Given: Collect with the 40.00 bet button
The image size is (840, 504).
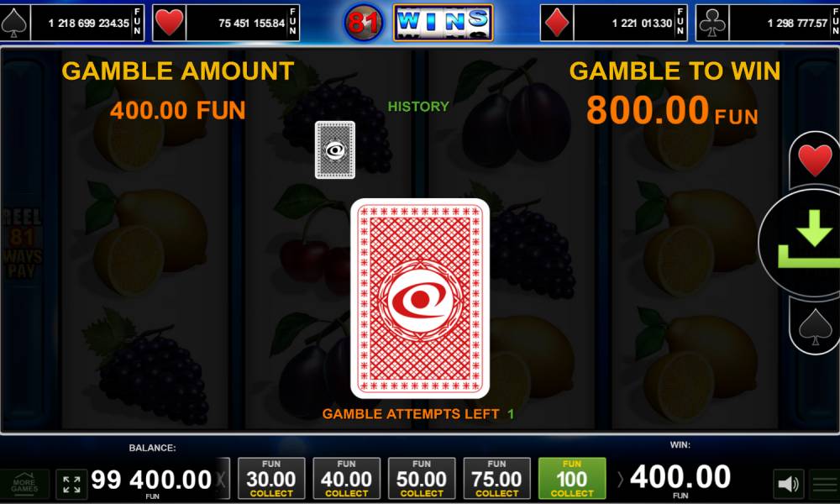Looking at the screenshot, I should [x=347, y=478].
